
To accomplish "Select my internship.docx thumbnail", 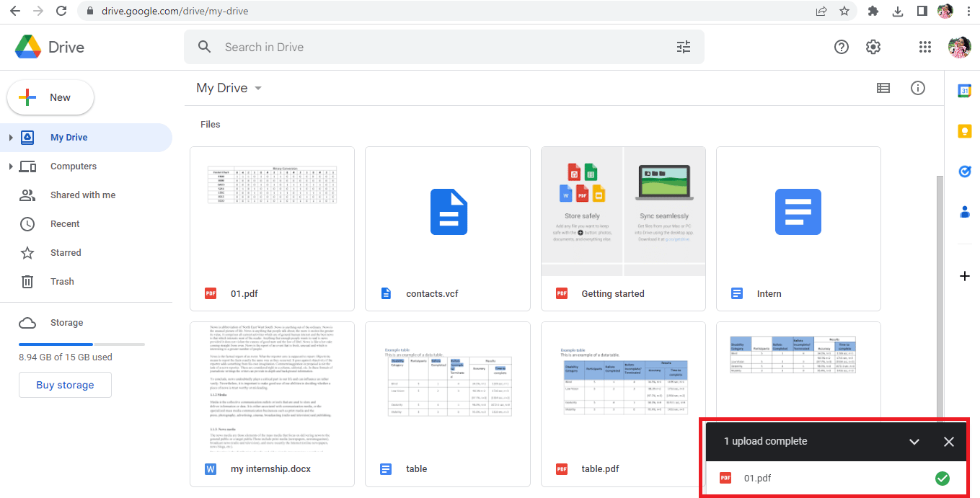I will 273,386.
